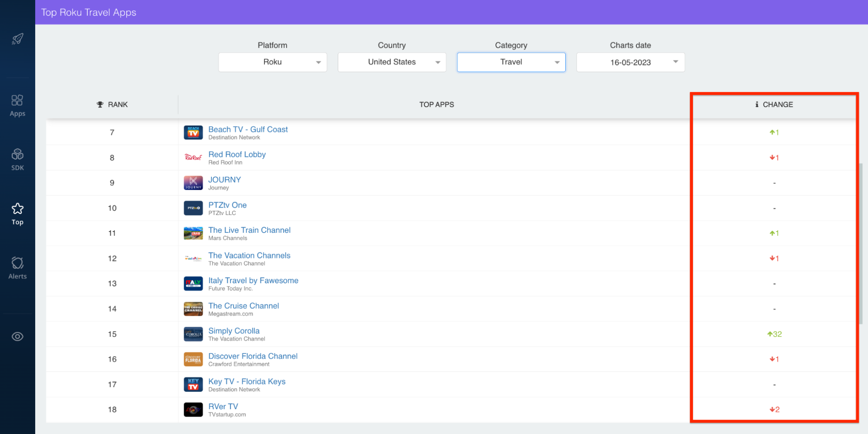Click the TOP APPS column header
Viewport: 868px width, 434px height.
[437, 105]
